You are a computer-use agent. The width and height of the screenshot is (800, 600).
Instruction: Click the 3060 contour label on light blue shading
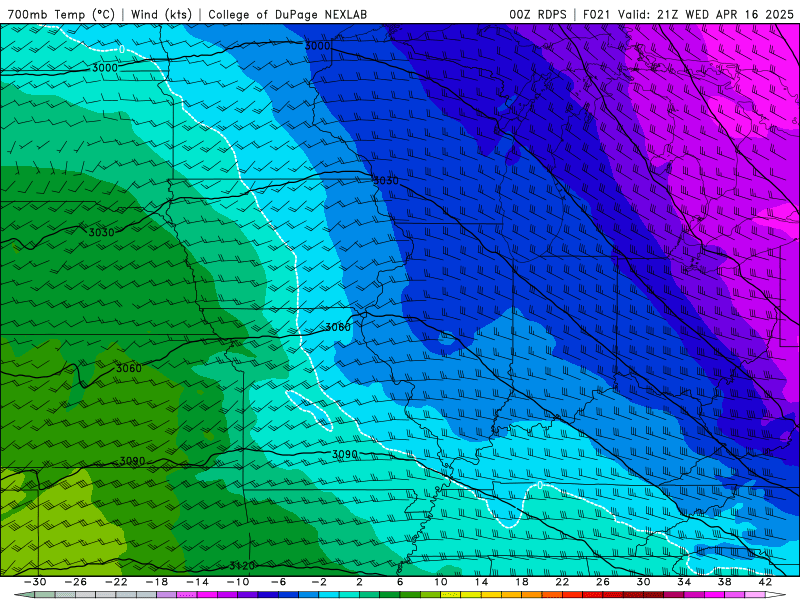coord(338,327)
